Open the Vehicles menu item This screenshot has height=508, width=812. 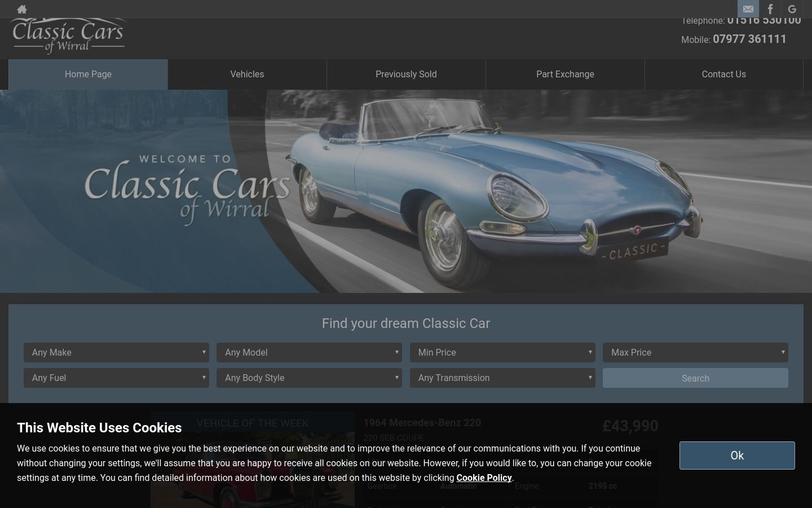pyautogui.click(x=247, y=75)
